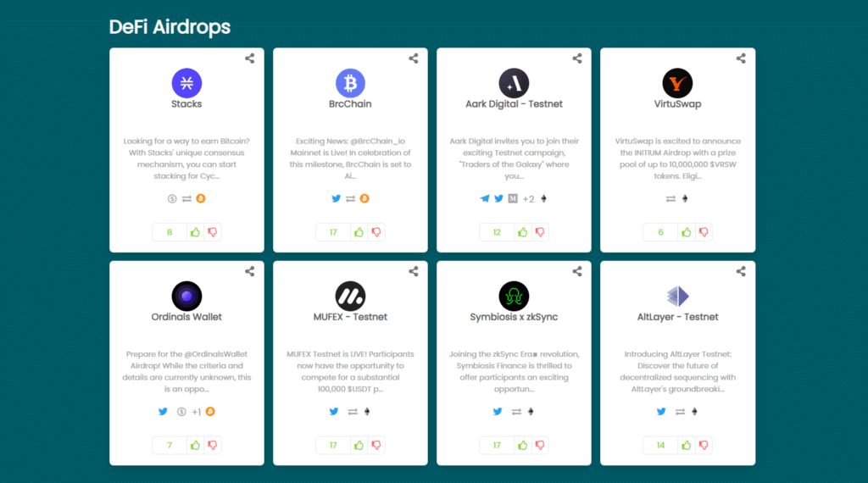Viewport: 868px width, 483px height.
Task: Click Bitcoin icon on BrcChain card
Action: (x=364, y=198)
